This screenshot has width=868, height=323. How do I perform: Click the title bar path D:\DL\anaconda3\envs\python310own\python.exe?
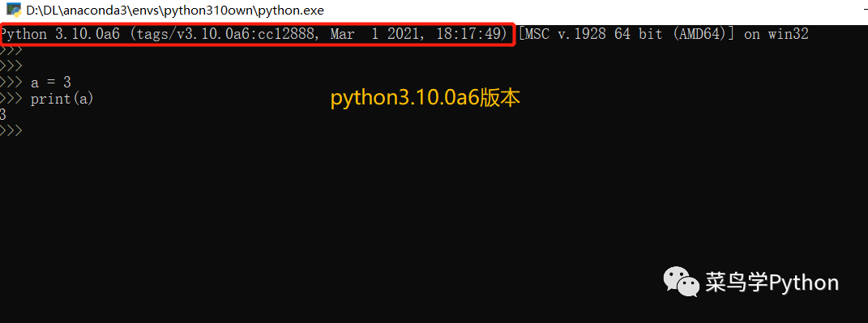[175, 10]
